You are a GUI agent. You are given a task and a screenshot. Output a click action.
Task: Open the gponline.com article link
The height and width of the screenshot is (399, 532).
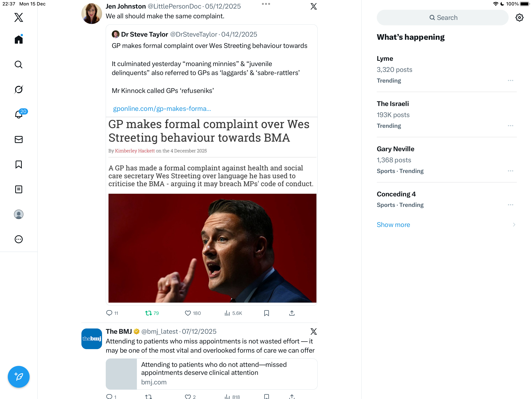click(162, 109)
